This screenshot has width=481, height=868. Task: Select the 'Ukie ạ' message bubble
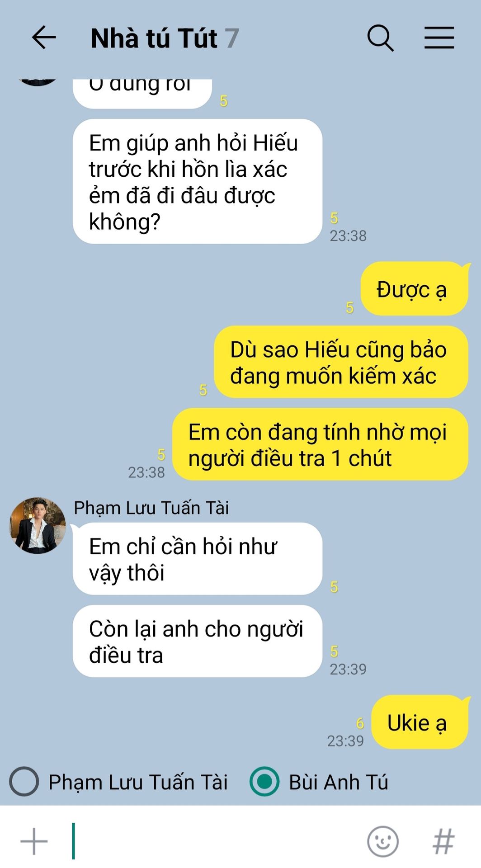tap(419, 722)
